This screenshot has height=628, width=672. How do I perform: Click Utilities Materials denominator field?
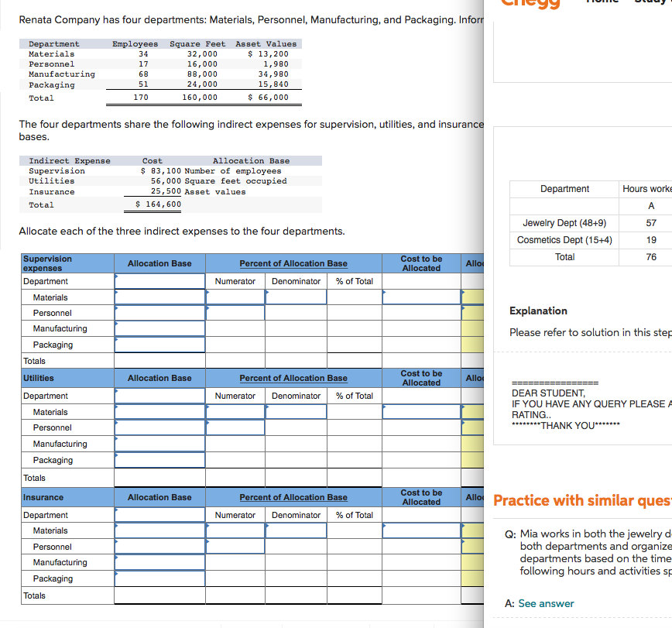point(296,411)
